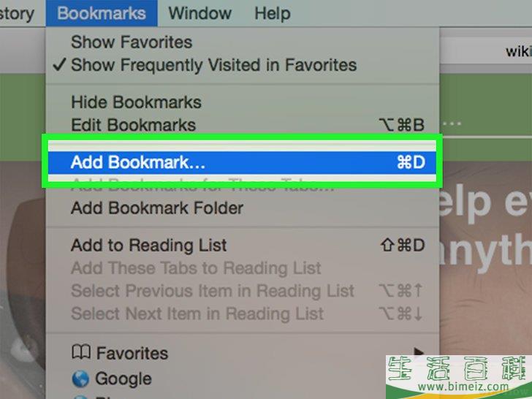Viewport: 532px width, 399px height.
Task: Click the Google bookmark label
Action: [x=123, y=379]
